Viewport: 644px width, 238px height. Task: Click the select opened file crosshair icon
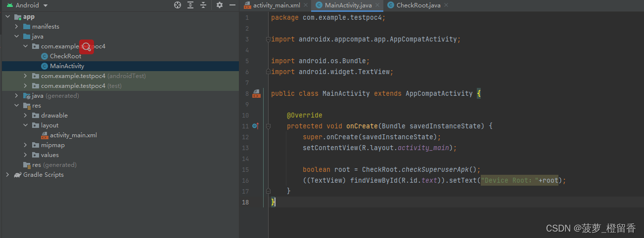[x=178, y=5]
